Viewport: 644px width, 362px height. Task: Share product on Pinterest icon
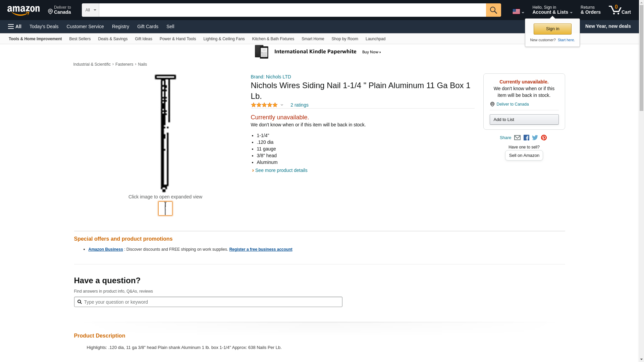point(544,138)
